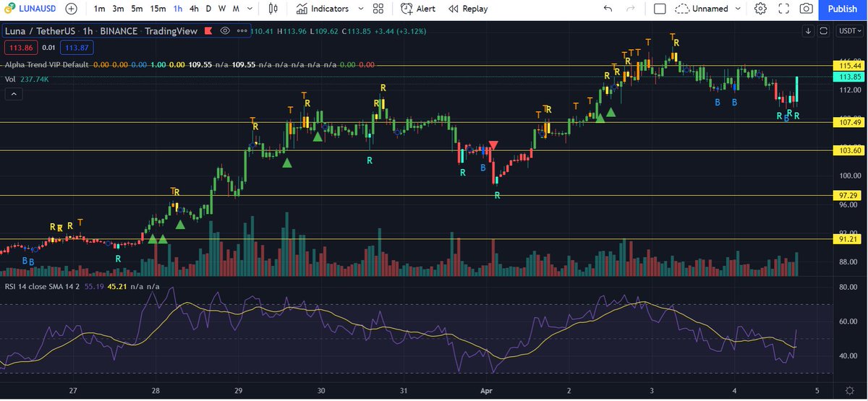Screen dimensions: 868x401
Task: Create a new Alert
Action: point(418,9)
